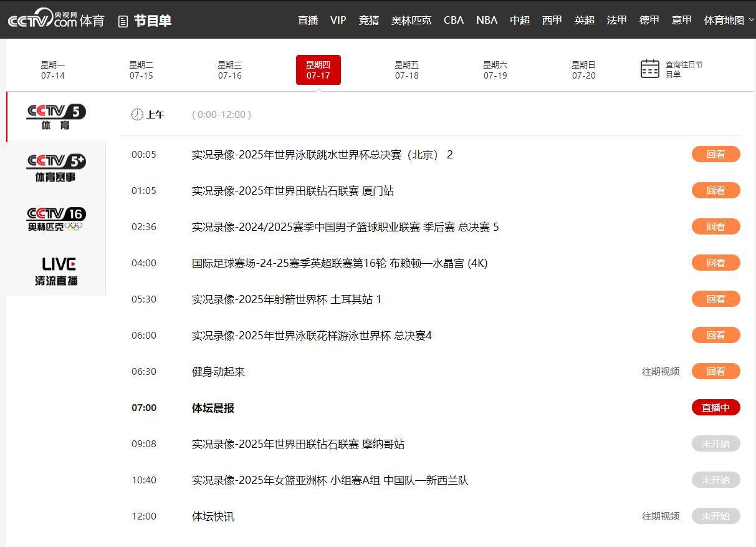Select the CCTV5+ 体育赛事 channel logo
This screenshot has height=547, width=756.
[x=56, y=168]
